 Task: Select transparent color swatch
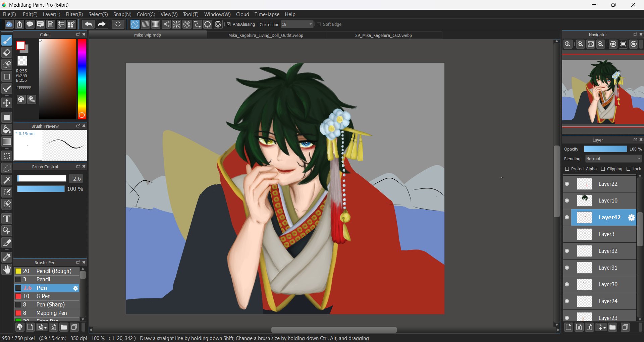tap(22, 61)
